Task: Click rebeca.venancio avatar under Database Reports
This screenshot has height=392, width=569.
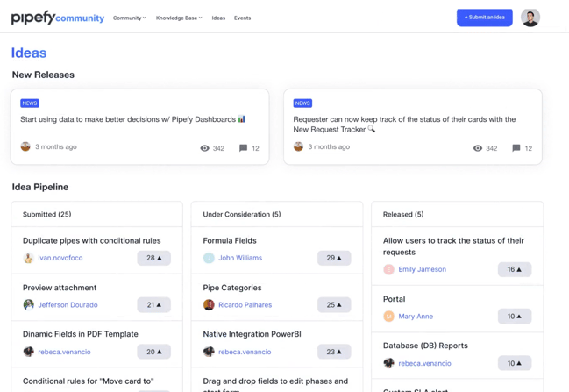Action: 388,363
